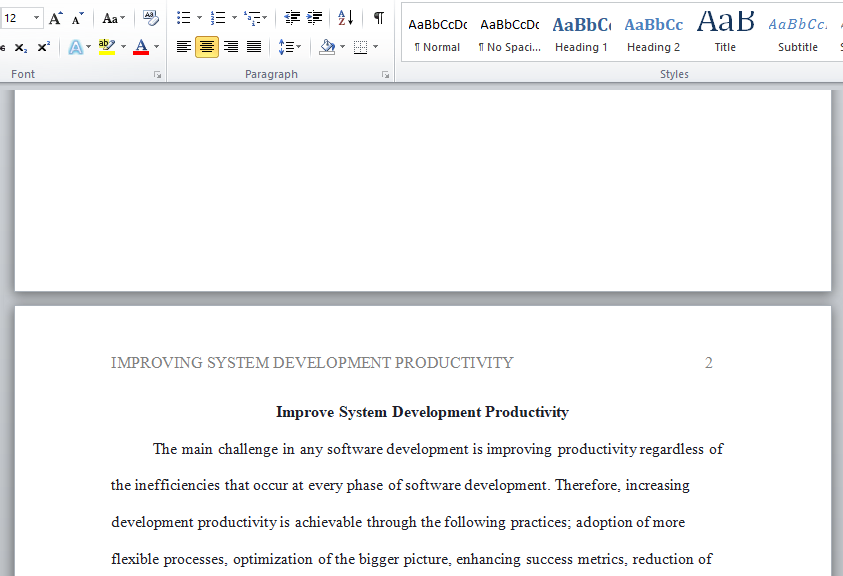Open Font dialog launcher
The height and width of the screenshot is (576, 843).
158,75
